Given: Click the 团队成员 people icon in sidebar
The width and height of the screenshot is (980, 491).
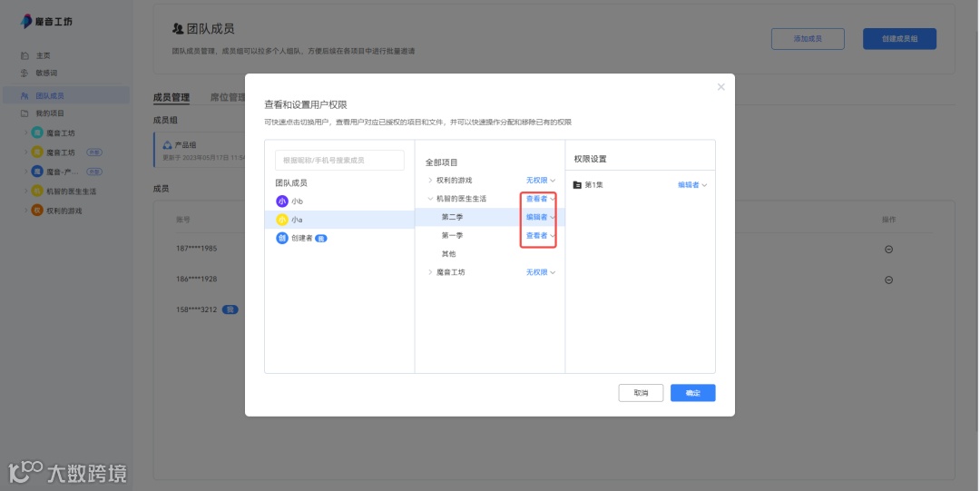Looking at the screenshot, I should tap(24, 95).
